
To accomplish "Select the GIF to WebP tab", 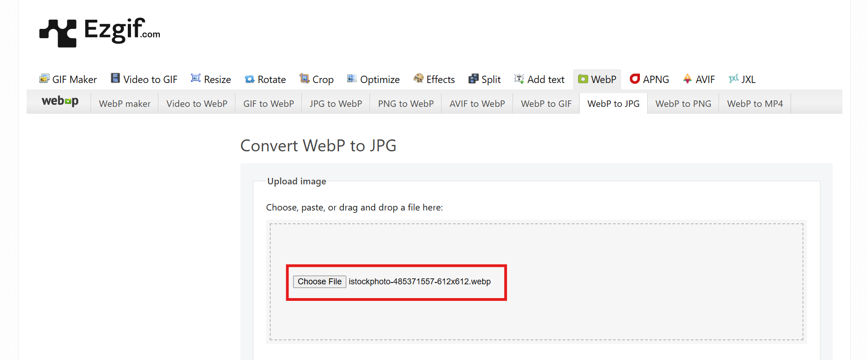I will click(268, 104).
